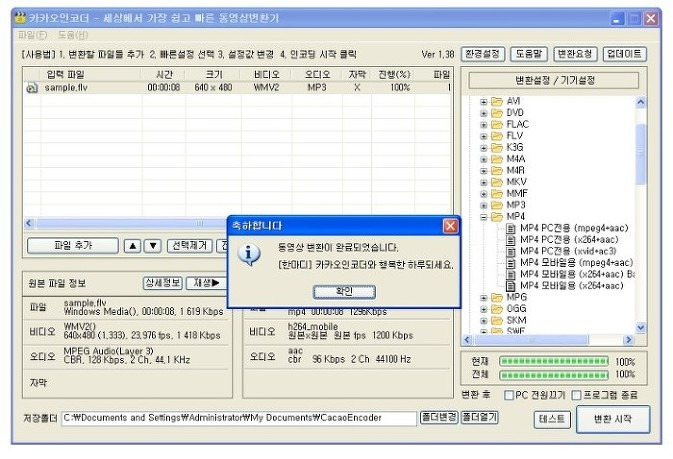Click the blue info icon in the dialog
The width and height of the screenshot is (673, 459).
click(249, 255)
